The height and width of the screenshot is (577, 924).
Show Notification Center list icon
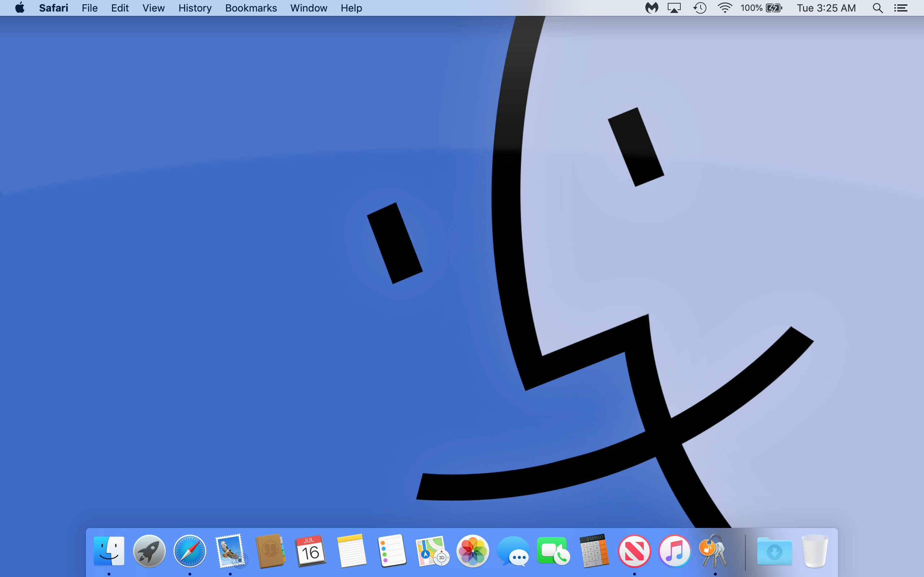click(x=901, y=8)
